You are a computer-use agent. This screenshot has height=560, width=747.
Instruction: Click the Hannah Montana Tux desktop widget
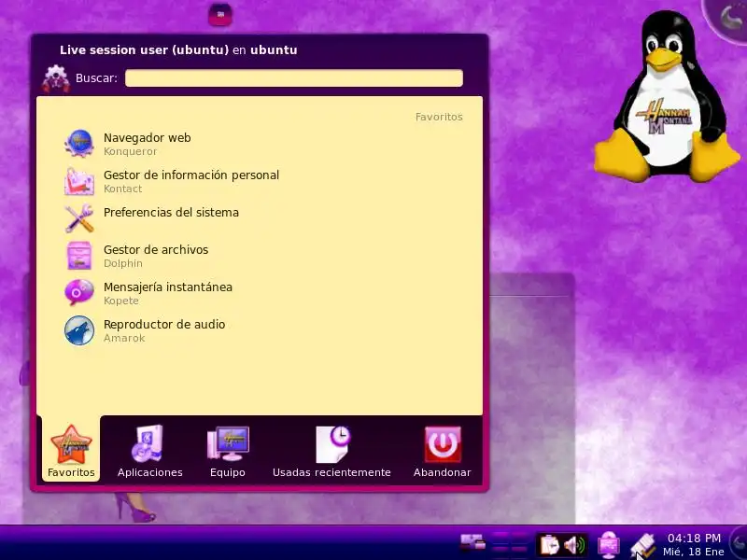666,98
